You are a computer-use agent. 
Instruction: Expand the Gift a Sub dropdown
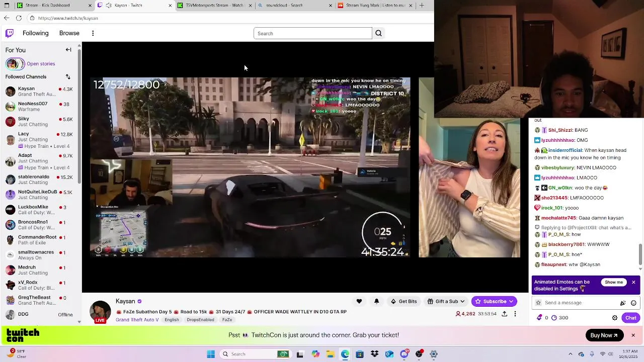pyautogui.click(x=446, y=301)
